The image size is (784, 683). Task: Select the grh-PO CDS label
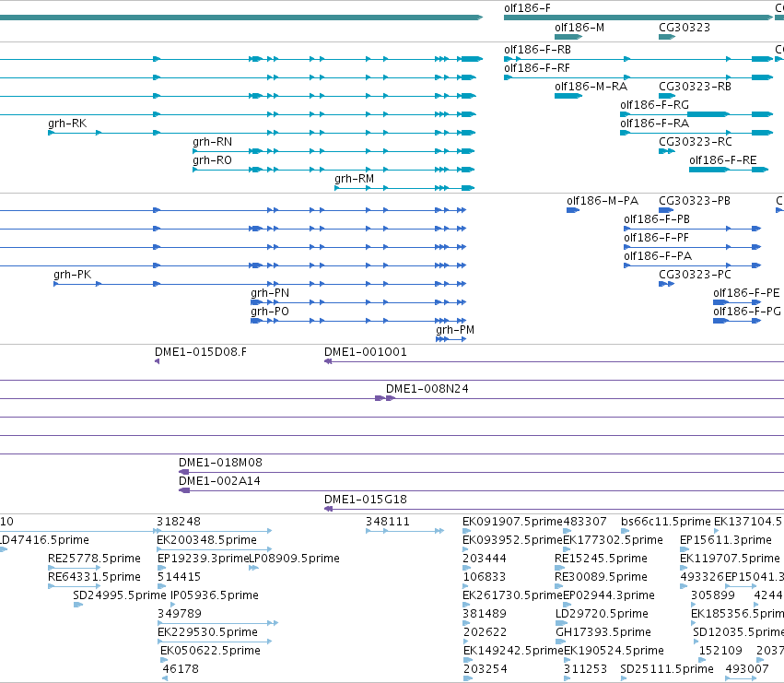(270, 312)
